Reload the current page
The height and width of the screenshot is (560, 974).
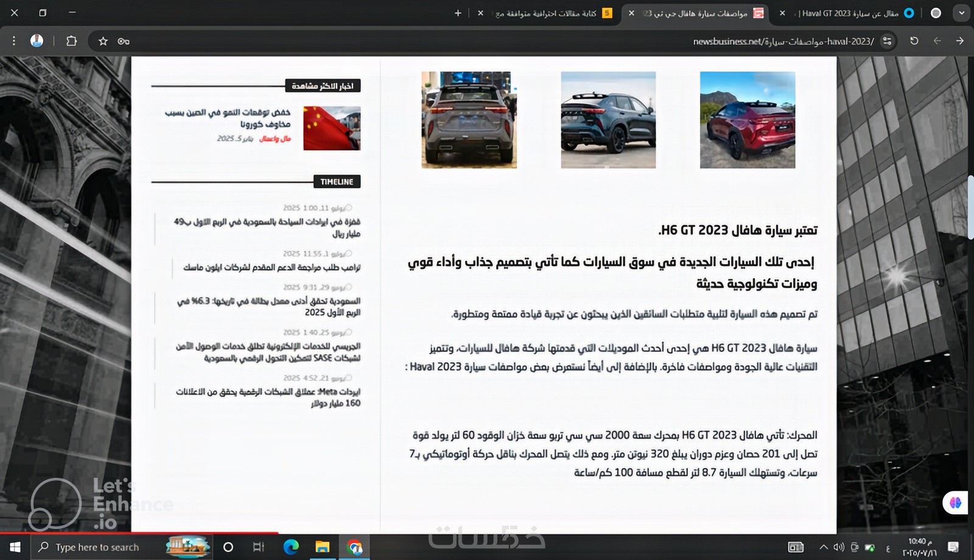914,41
